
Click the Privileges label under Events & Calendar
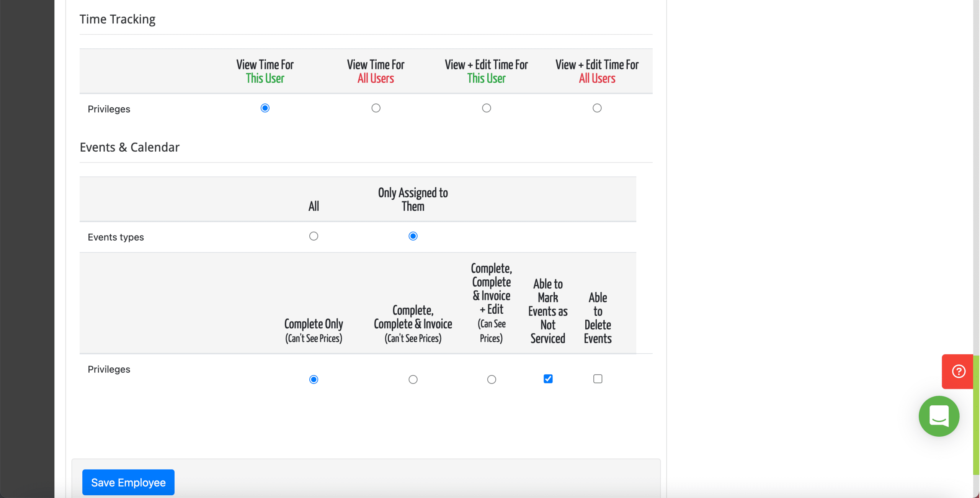[x=109, y=369]
